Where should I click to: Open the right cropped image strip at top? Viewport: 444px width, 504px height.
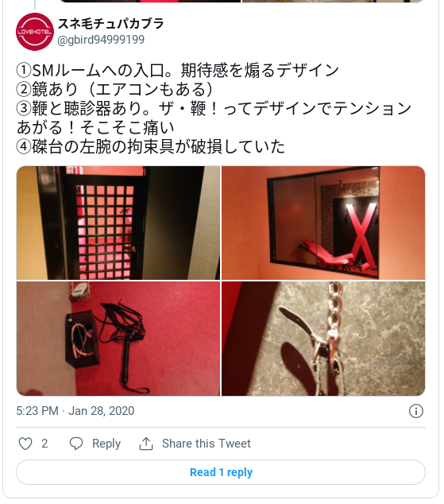334,1
